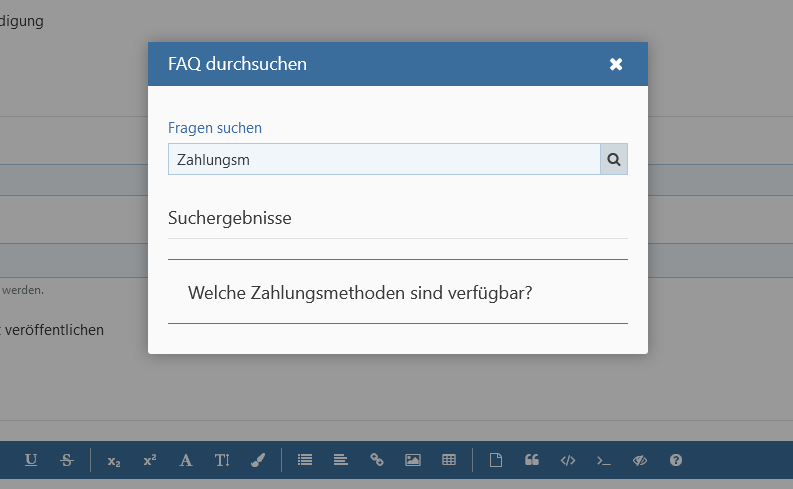Insert an image via picture icon

click(x=413, y=460)
